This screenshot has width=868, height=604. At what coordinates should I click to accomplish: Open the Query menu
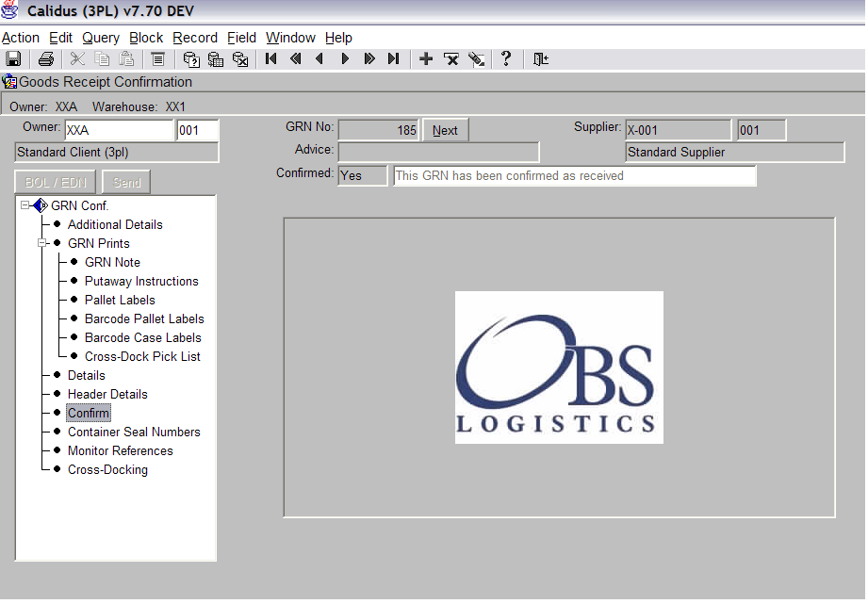101,38
